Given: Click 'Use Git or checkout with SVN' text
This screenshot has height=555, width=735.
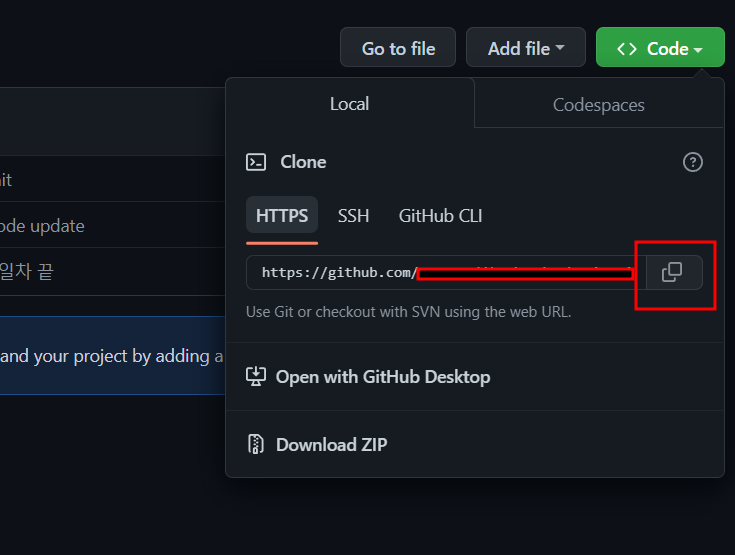Looking at the screenshot, I should (x=409, y=312).
